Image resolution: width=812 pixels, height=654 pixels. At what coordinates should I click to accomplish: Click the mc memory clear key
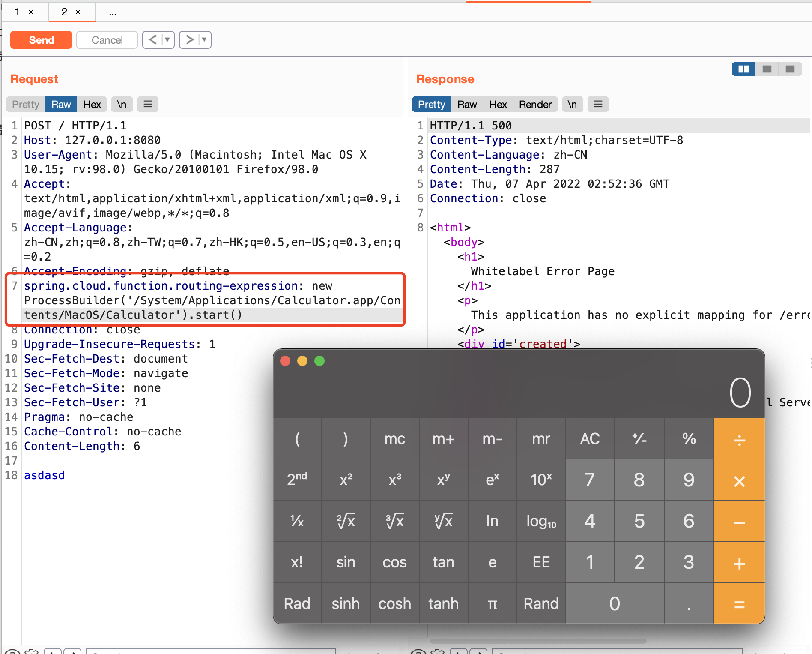click(395, 438)
